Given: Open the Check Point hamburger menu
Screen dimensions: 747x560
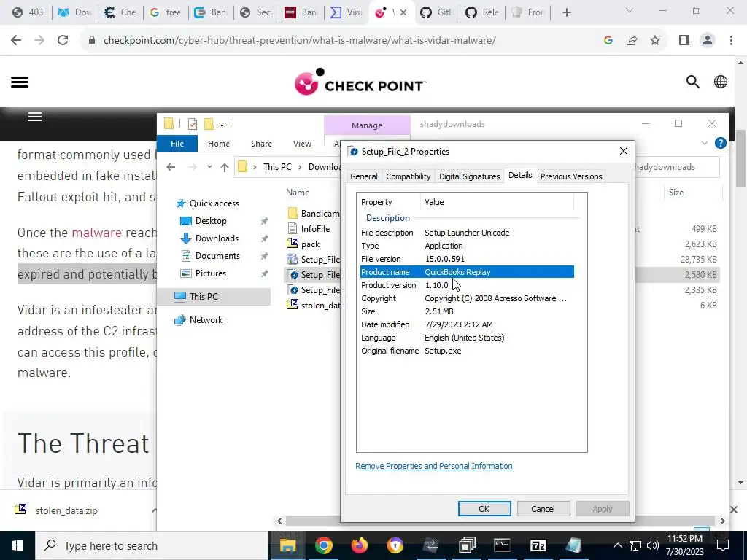Looking at the screenshot, I should click(x=20, y=82).
